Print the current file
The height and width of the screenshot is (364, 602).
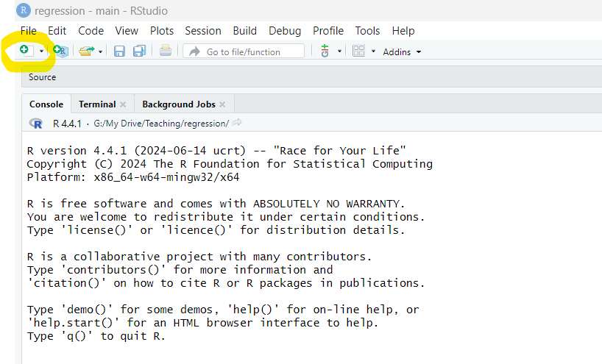(166, 50)
